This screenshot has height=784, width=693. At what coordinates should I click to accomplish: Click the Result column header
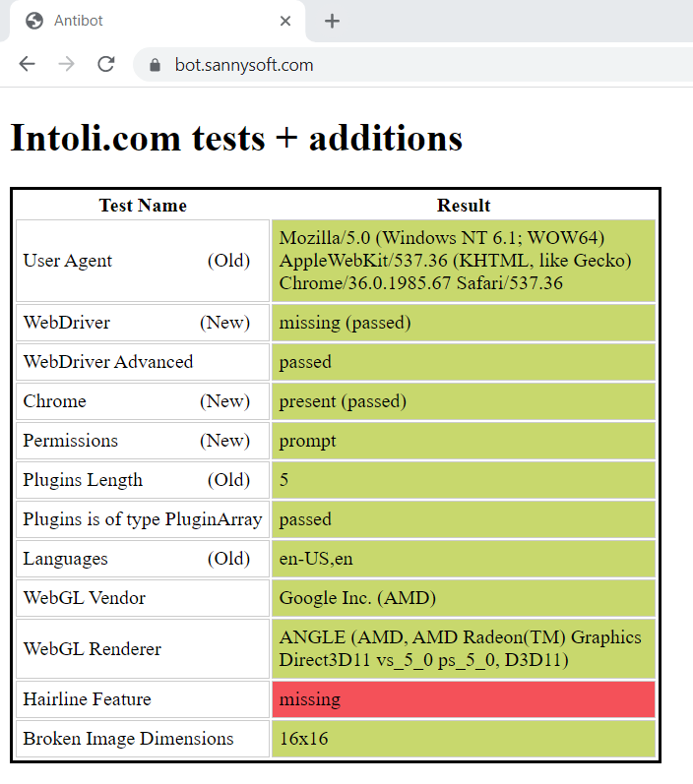[464, 205]
